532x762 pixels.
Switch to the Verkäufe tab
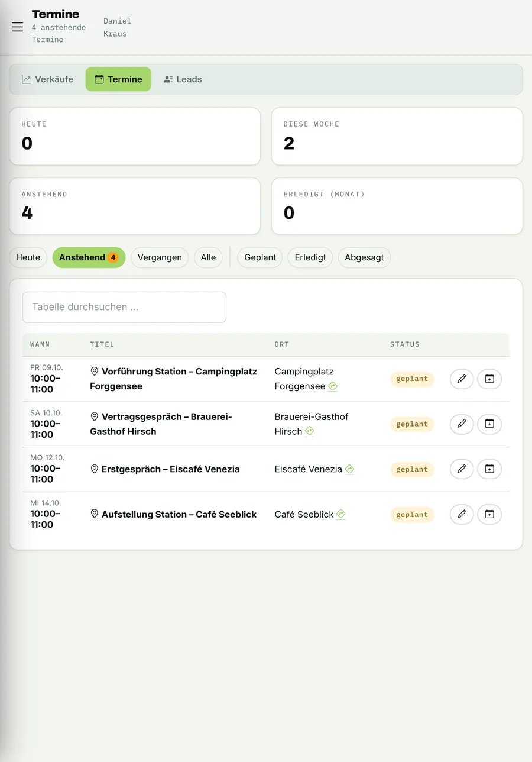(47, 79)
